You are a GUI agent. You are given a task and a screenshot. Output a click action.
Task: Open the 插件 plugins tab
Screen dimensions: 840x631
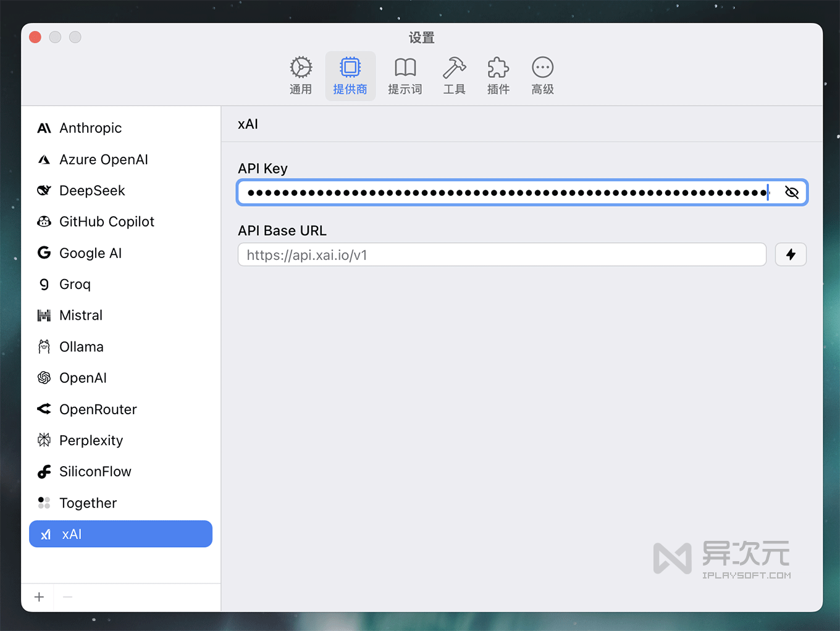[x=498, y=76]
